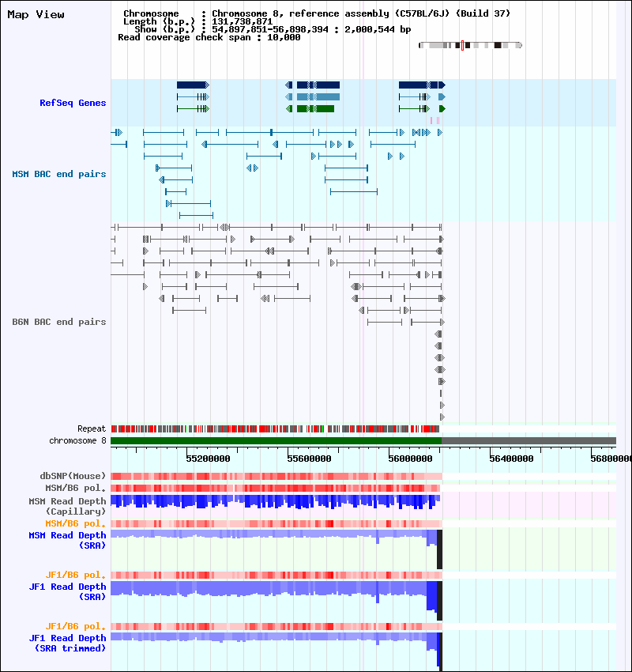Image resolution: width=632 pixels, height=672 pixels.
Task: Click the 56400000 axis coordinate
Action: [511, 459]
